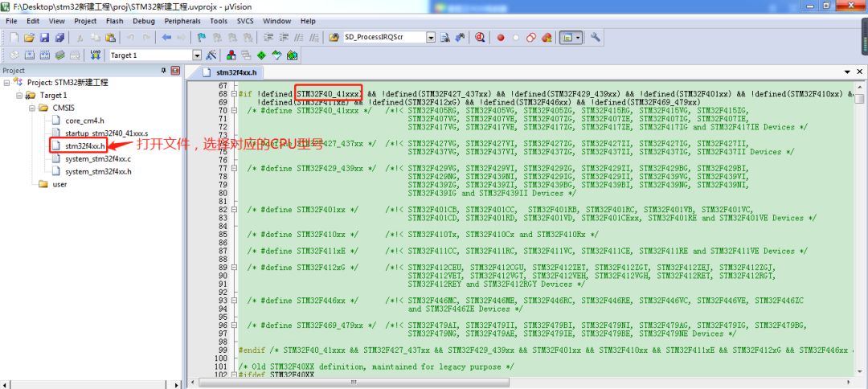868x389 pixels.
Task: Open the SVCS menu
Action: tap(245, 21)
